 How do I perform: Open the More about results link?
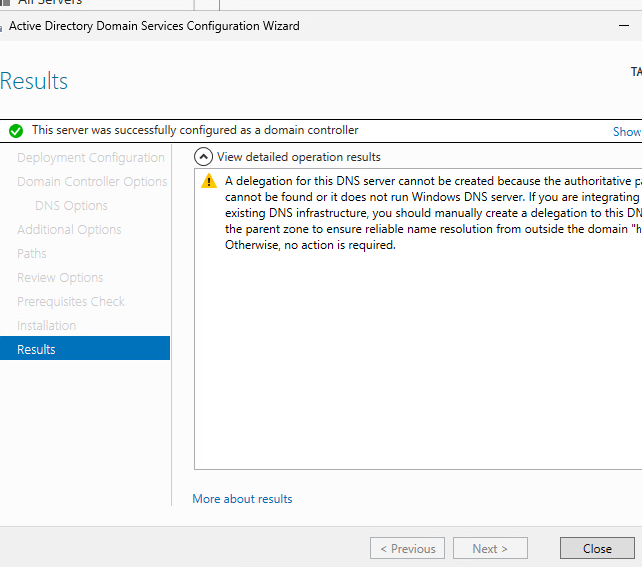pos(242,499)
